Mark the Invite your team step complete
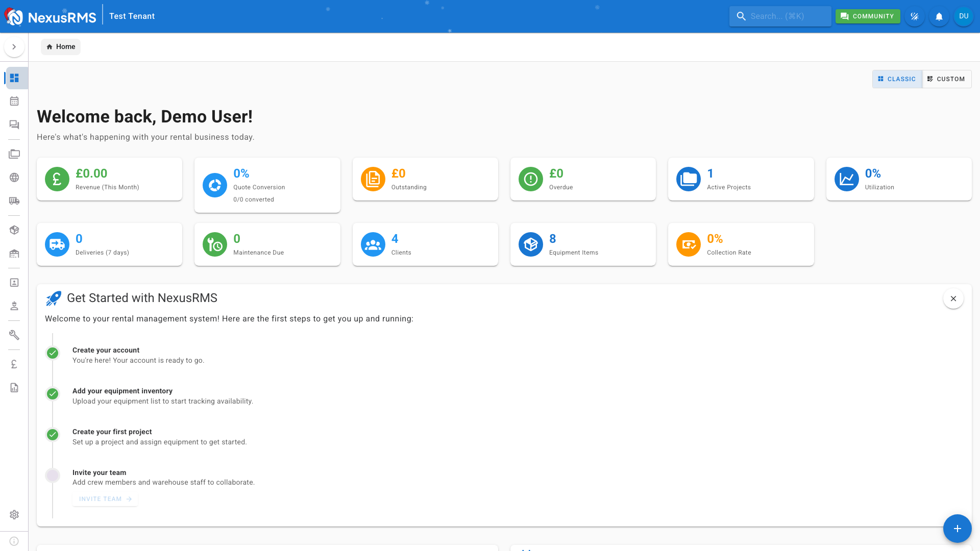Screen dimensions: 980x551 point(53,475)
